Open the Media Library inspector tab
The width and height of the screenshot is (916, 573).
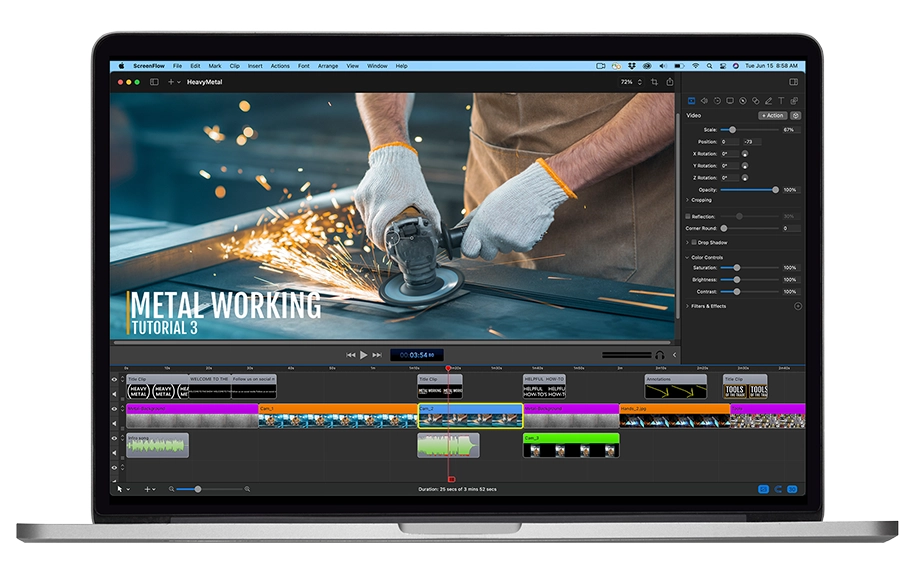point(794,100)
